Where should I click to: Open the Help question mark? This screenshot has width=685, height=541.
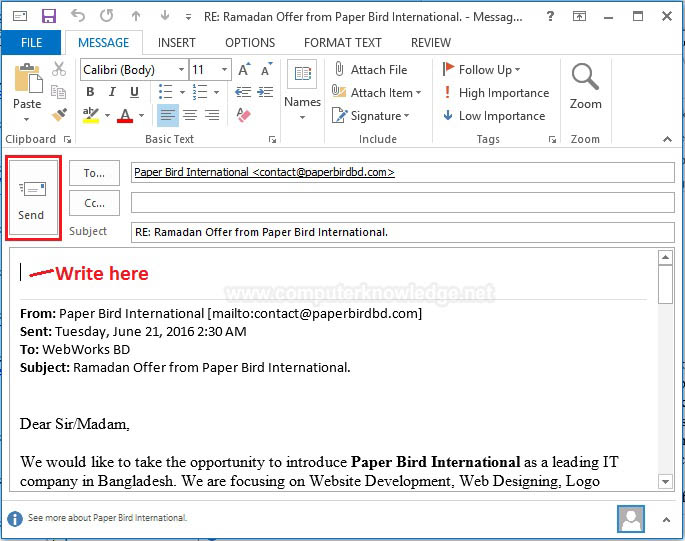pyautogui.click(x=550, y=17)
